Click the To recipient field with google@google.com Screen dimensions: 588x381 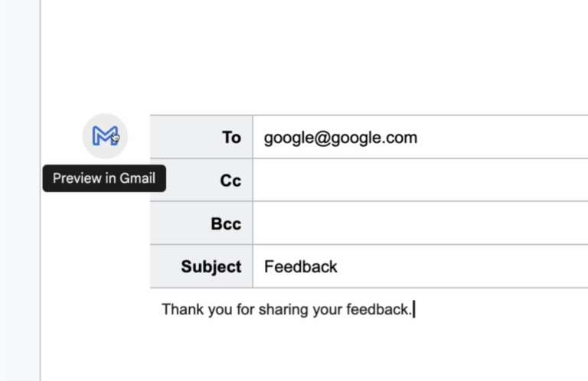point(420,137)
